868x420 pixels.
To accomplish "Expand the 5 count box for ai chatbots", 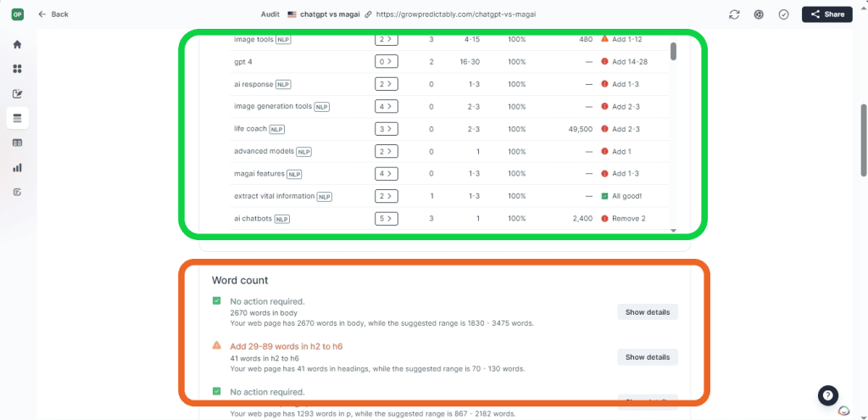I will click(x=386, y=218).
